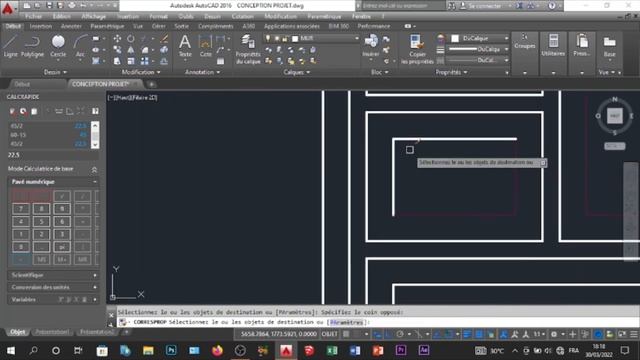Click the CalcRapide help icon
This screenshot has height=360, width=640.
[x=95, y=111]
